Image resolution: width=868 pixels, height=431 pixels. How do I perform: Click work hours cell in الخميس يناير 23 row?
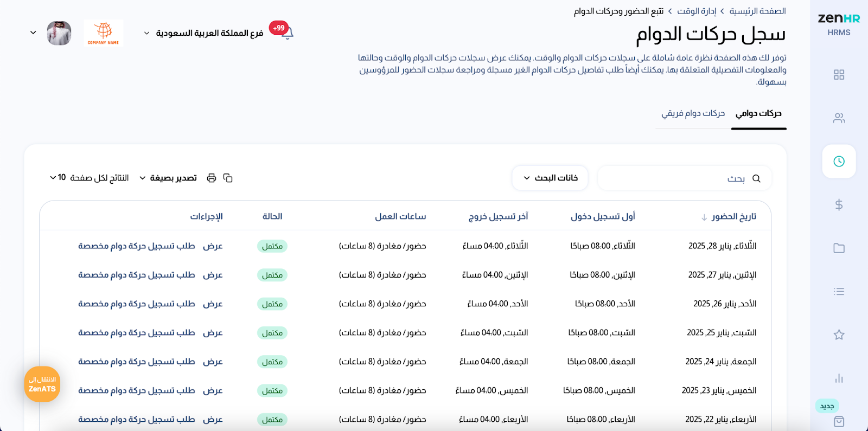tap(382, 391)
